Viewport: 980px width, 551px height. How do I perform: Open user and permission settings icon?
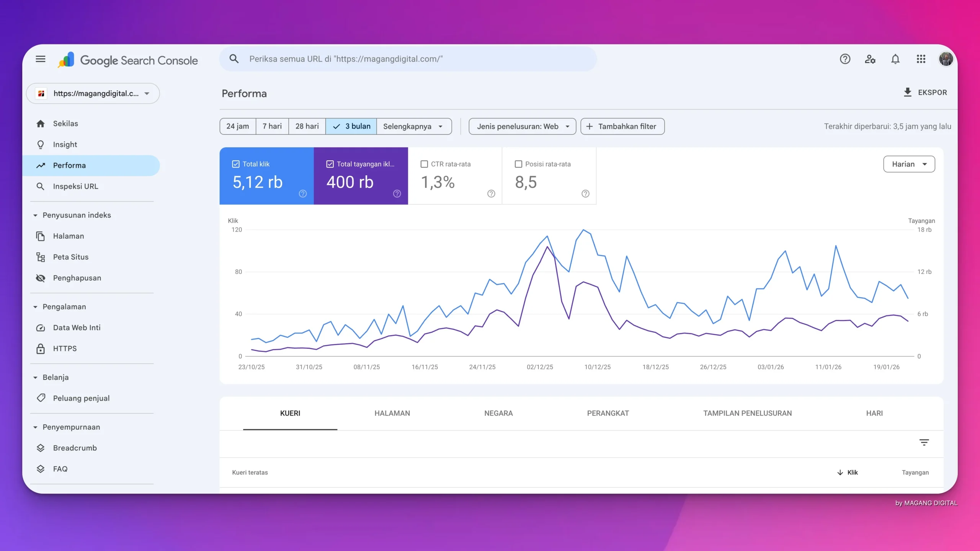(870, 59)
